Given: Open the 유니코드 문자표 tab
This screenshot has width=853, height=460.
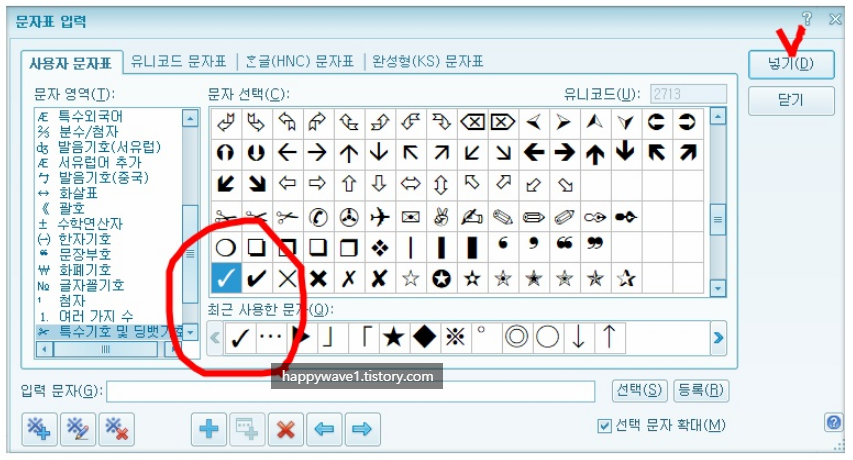Looking at the screenshot, I should 178,61.
